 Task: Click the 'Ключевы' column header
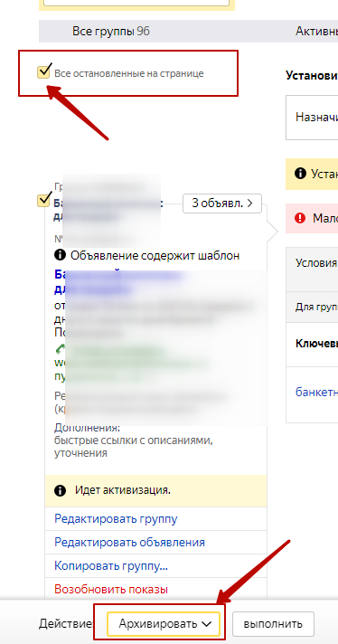pos(316,344)
